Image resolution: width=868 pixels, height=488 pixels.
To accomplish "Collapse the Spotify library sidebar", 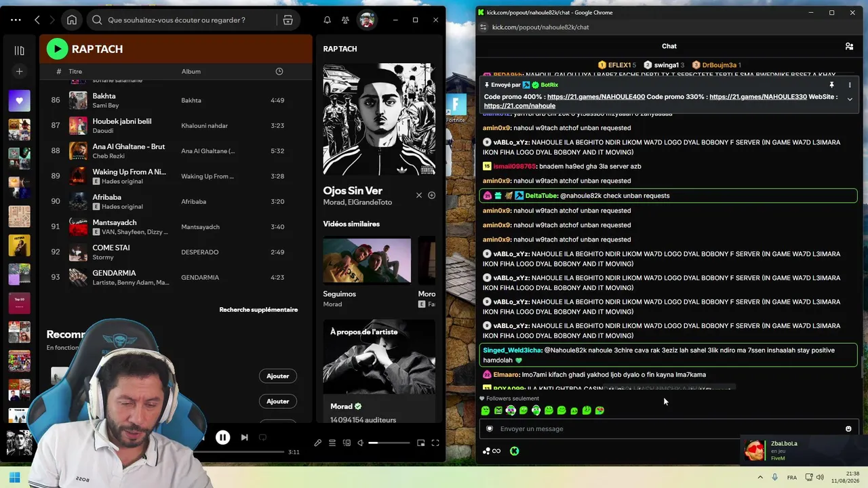I will 19,50.
